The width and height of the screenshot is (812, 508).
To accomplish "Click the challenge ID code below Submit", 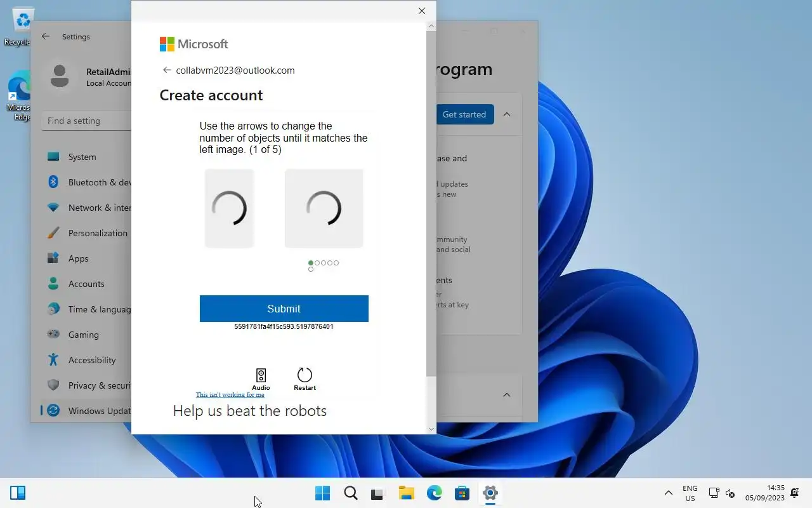I will [284, 326].
